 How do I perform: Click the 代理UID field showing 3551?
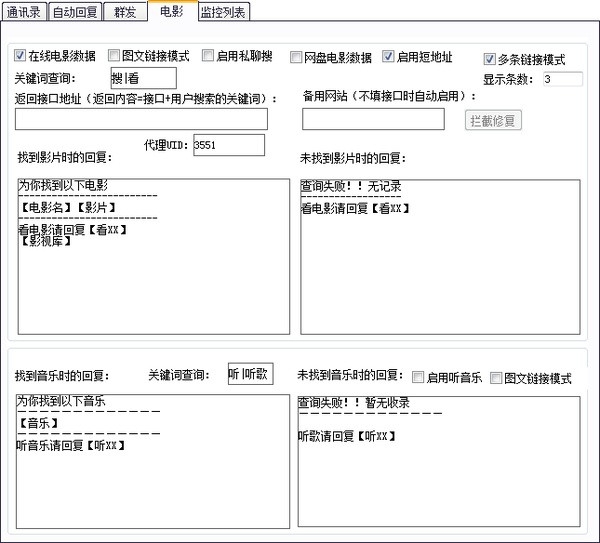[229, 145]
